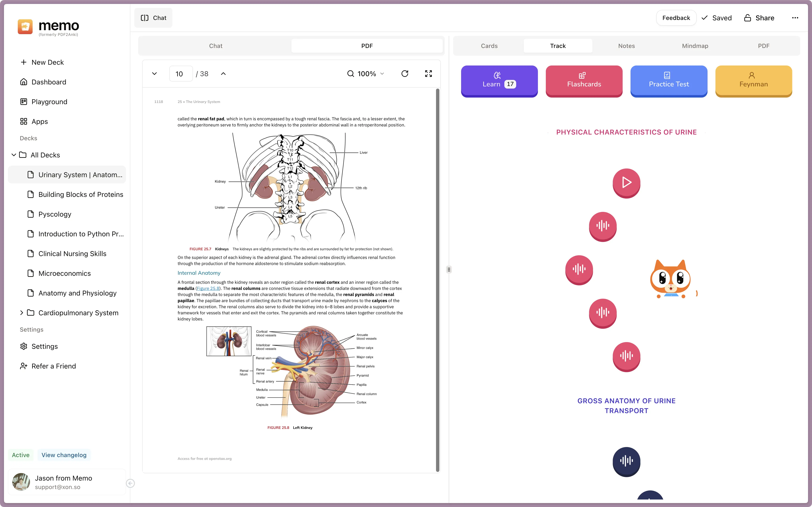The height and width of the screenshot is (507, 812).
Task: Expand the Cardiopulmonary System folder
Action: coord(22,312)
